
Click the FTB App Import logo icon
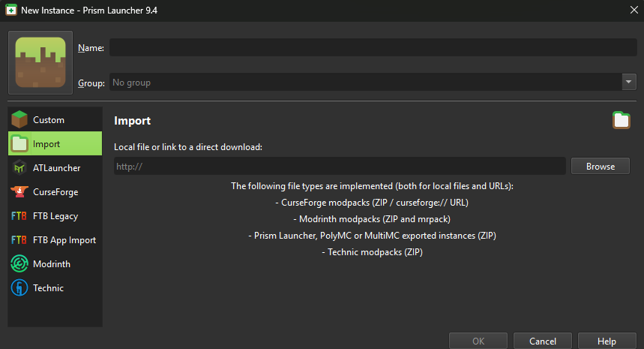[x=19, y=239]
